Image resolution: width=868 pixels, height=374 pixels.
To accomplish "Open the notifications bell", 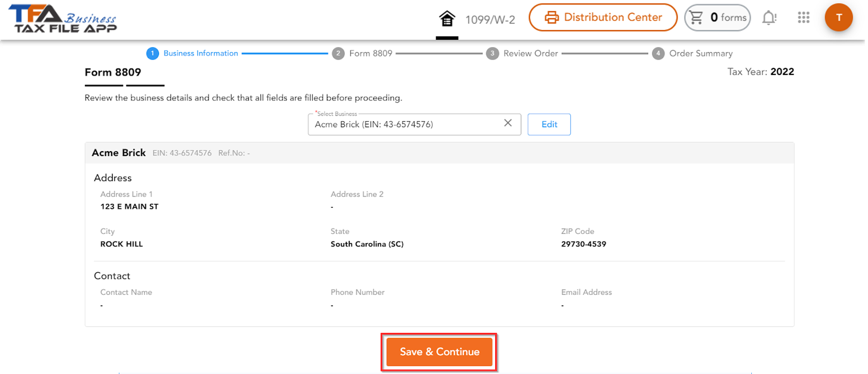I will pyautogui.click(x=769, y=17).
